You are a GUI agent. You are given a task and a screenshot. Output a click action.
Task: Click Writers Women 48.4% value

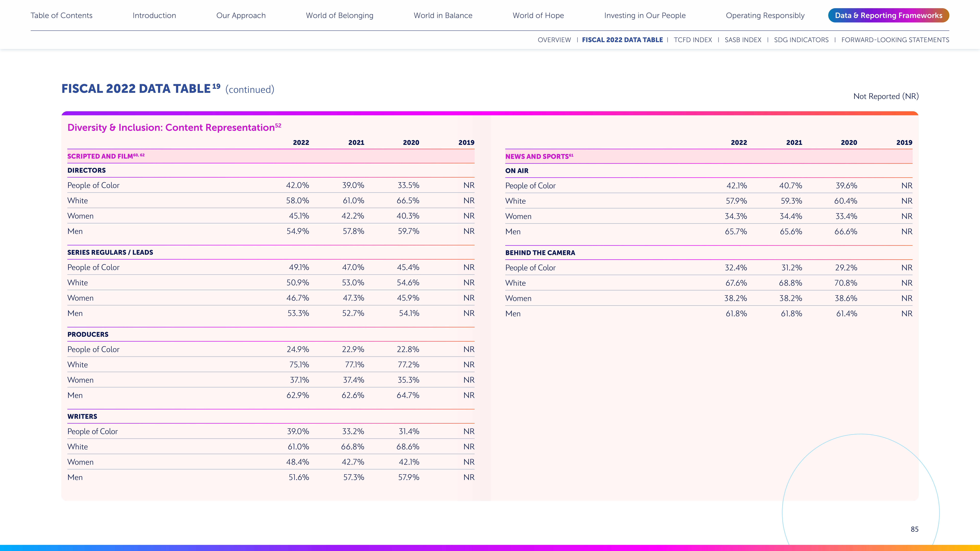298,462
